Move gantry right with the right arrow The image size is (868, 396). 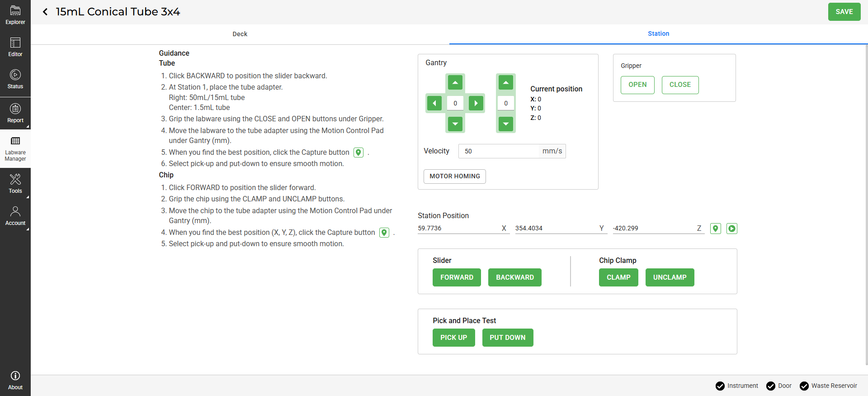(x=476, y=103)
